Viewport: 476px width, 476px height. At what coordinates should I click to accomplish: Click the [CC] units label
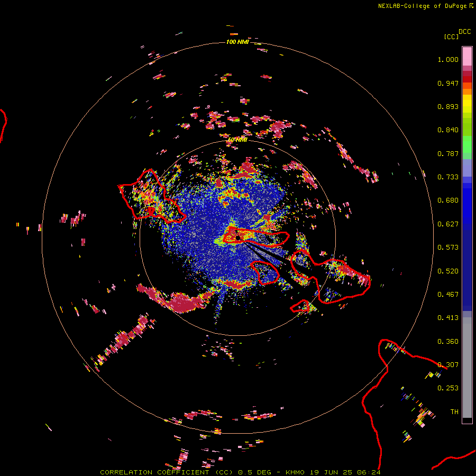click(x=451, y=36)
